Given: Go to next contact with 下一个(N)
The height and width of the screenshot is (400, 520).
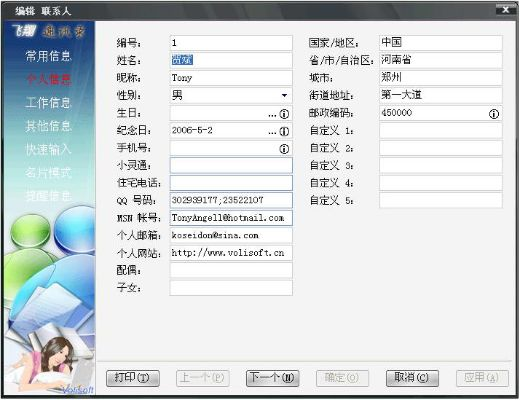Looking at the screenshot, I should pyautogui.click(x=272, y=378).
